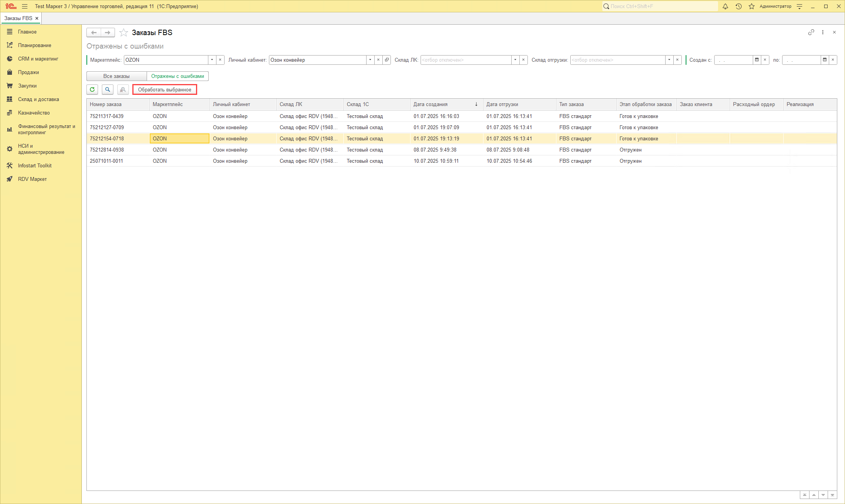This screenshot has width=845, height=504.
Task: Open the linked Личный кабинет item icon
Action: pos(387,60)
